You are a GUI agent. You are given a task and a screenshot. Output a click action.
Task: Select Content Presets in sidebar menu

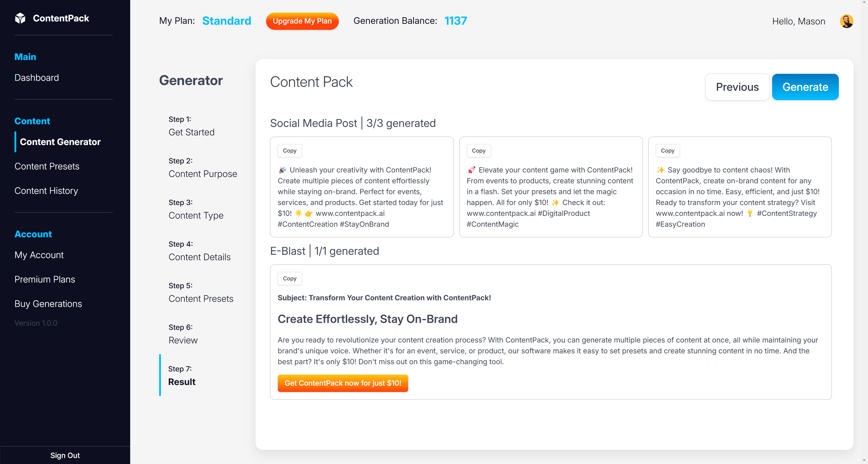47,166
